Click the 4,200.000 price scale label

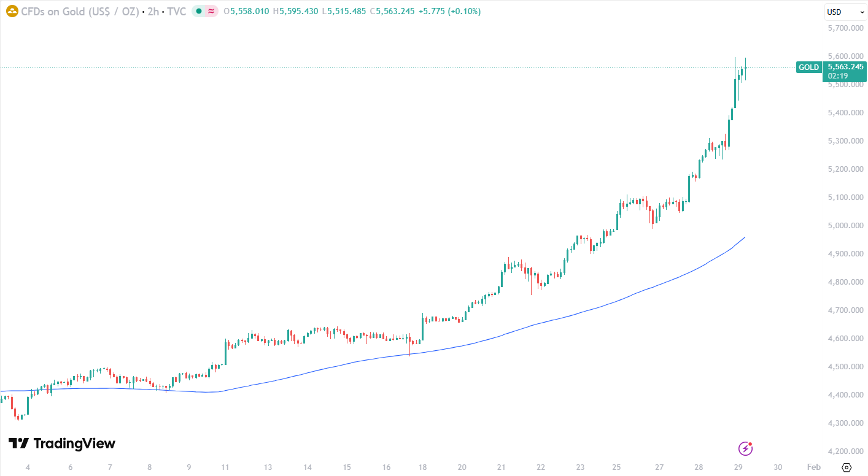[845, 451]
